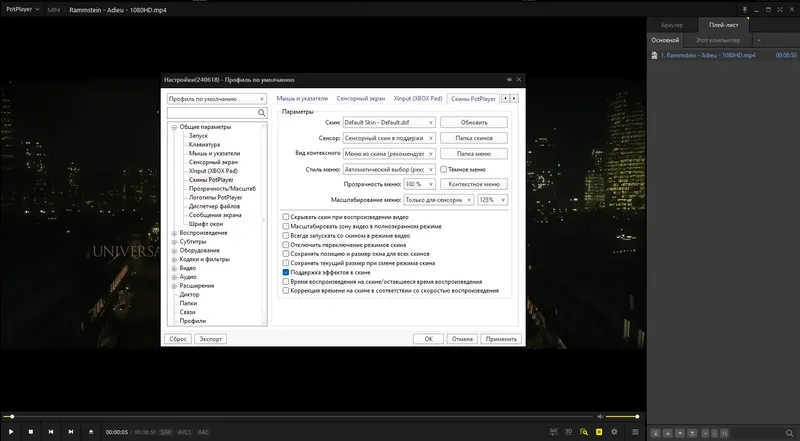Screen dimensions: 800x441
Task: Enable 'Масштабировать зону видео в полноэкранном режиме'
Action: point(286,226)
